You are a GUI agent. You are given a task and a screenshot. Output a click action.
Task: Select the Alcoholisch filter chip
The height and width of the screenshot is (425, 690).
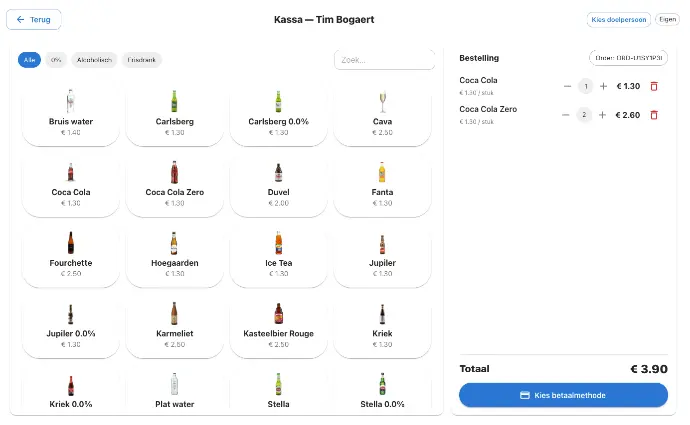click(x=95, y=60)
